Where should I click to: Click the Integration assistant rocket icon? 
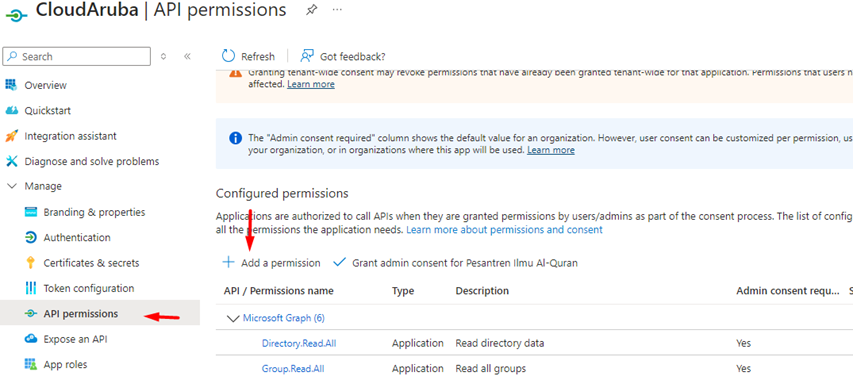(x=11, y=136)
